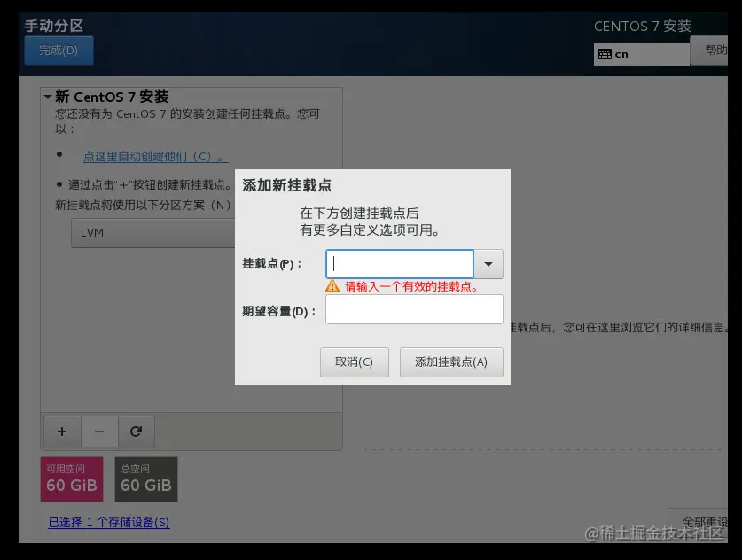Click the 点这里自动创建他们(C) link
Screen dimensions: 742x560
click(156, 156)
